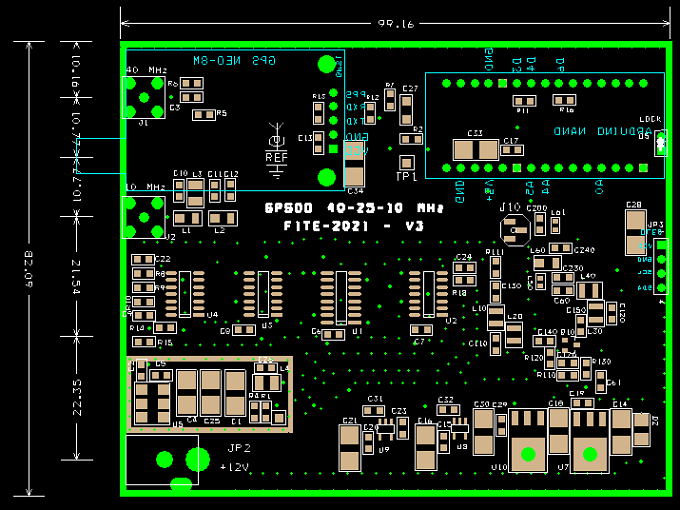The width and height of the screenshot is (680, 510).
Task: Select the J10 octagonal footprint
Action: 515,230
